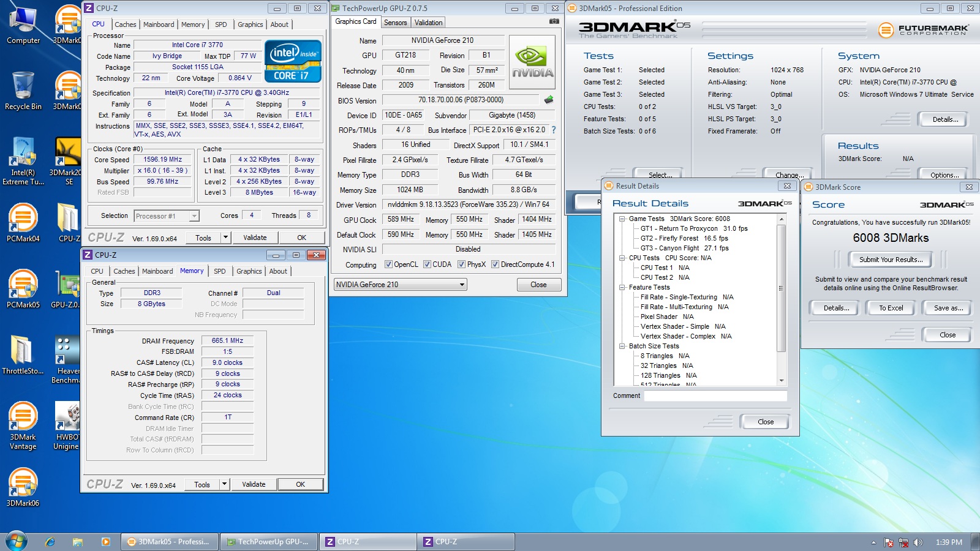
Task: Launch 3DMark06 desktop shortcut
Action: (23, 487)
